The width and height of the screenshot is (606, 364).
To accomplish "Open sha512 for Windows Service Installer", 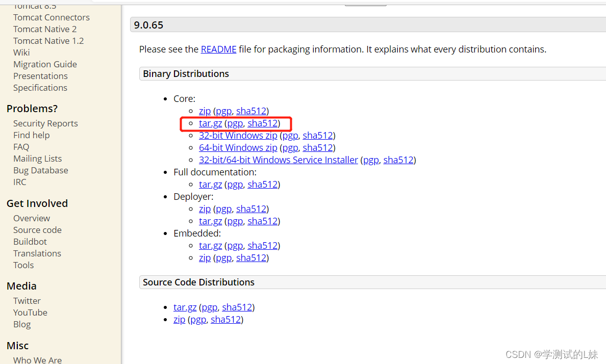I will point(398,160).
